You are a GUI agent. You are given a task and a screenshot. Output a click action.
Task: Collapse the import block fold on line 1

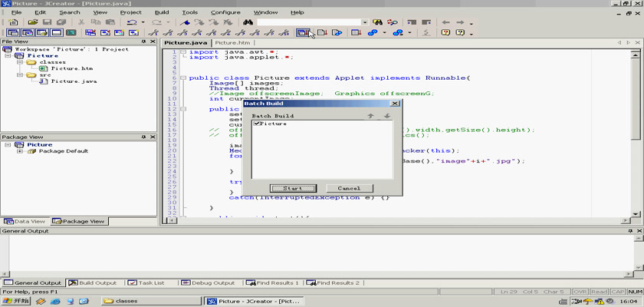point(183,51)
